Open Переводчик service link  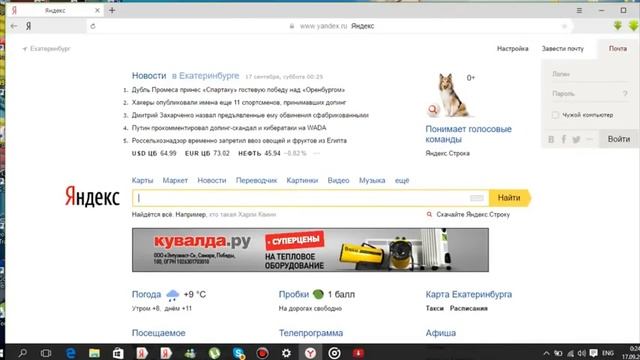256,180
